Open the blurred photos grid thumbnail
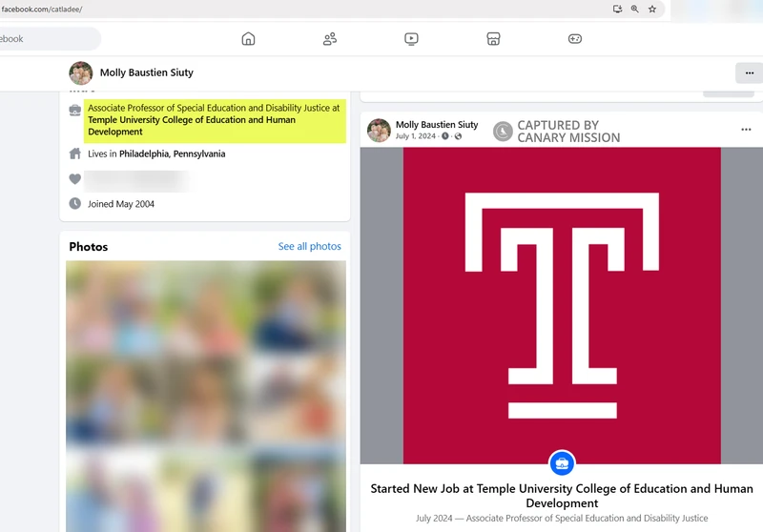 206,397
